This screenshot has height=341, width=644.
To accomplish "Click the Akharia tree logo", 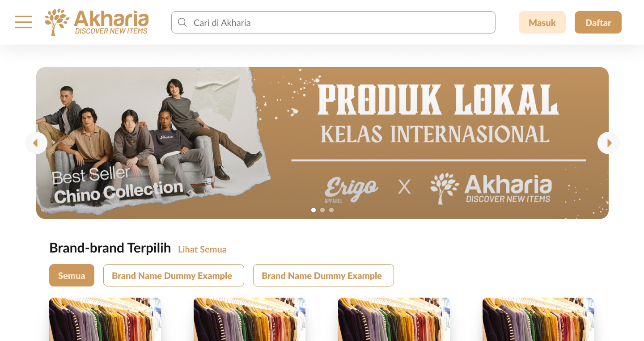I will point(97,22).
